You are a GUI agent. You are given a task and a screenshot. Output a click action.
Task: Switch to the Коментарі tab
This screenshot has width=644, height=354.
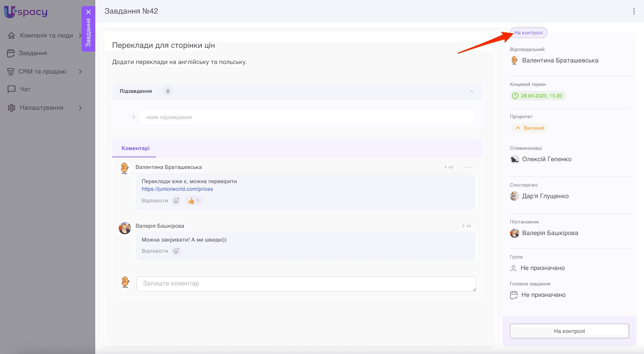[x=135, y=148]
